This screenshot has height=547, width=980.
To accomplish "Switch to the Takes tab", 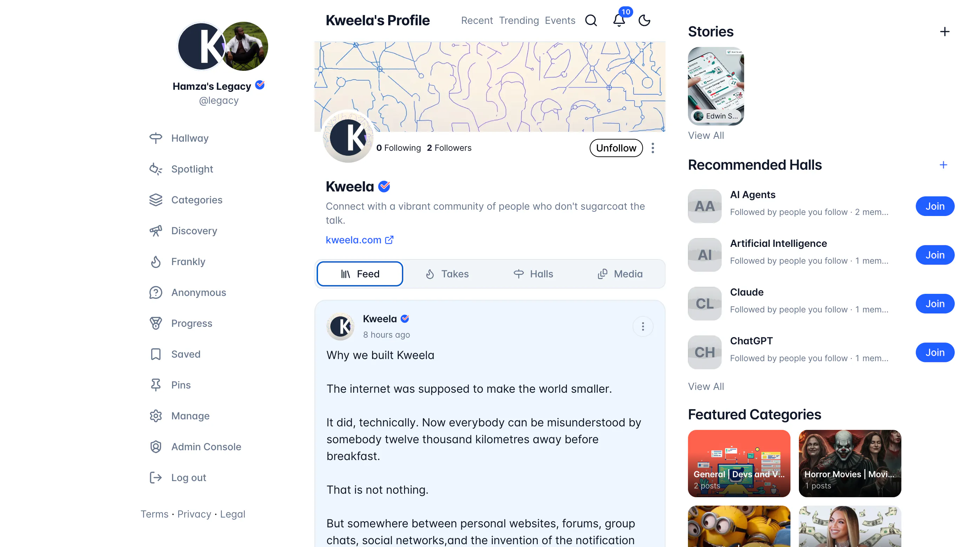I will pos(446,274).
